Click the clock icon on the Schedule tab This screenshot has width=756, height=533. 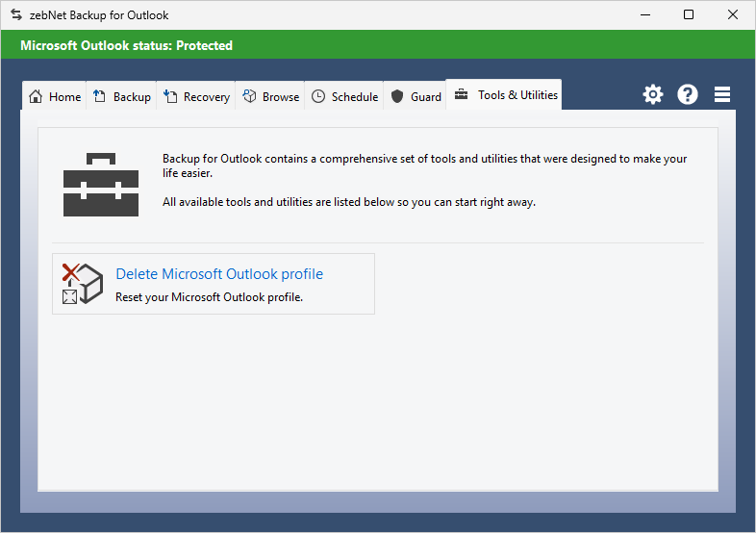318,96
